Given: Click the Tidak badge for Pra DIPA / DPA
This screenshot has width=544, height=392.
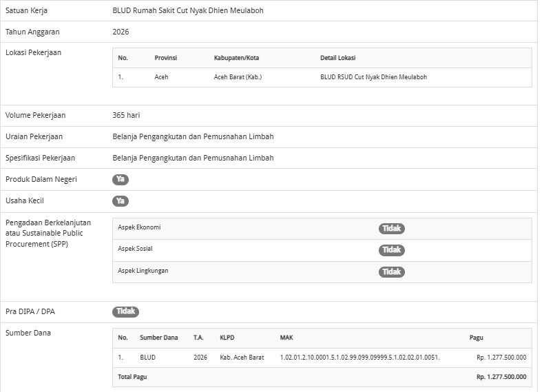Looking at the screenshot, I should pos(125,311).
